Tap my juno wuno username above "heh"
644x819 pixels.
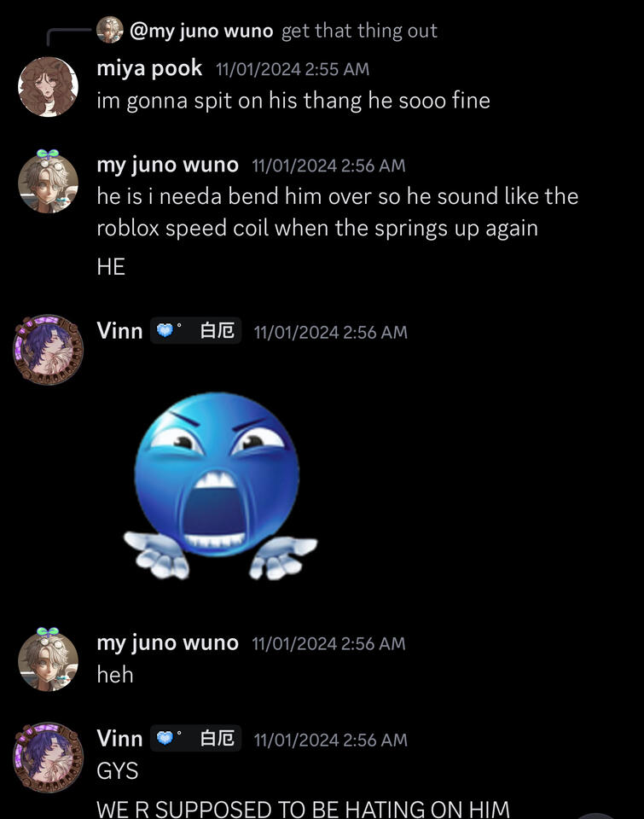coord(167,642)
